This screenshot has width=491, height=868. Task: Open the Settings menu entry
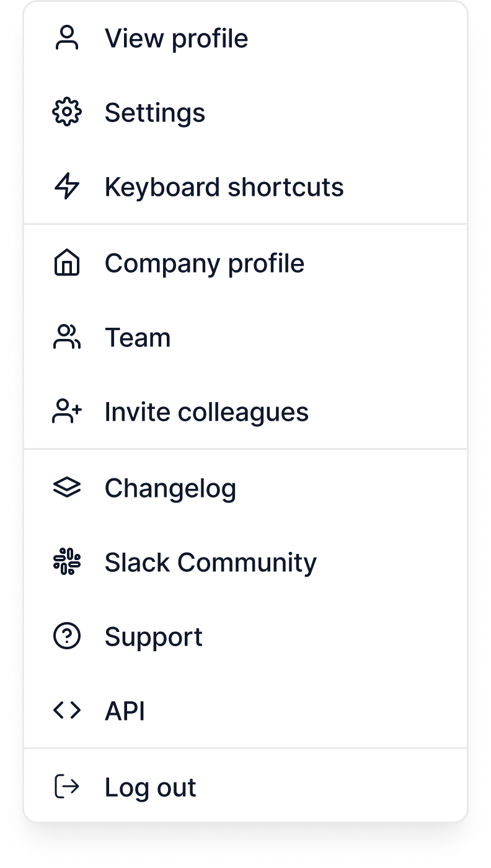(x=154, y=113)
